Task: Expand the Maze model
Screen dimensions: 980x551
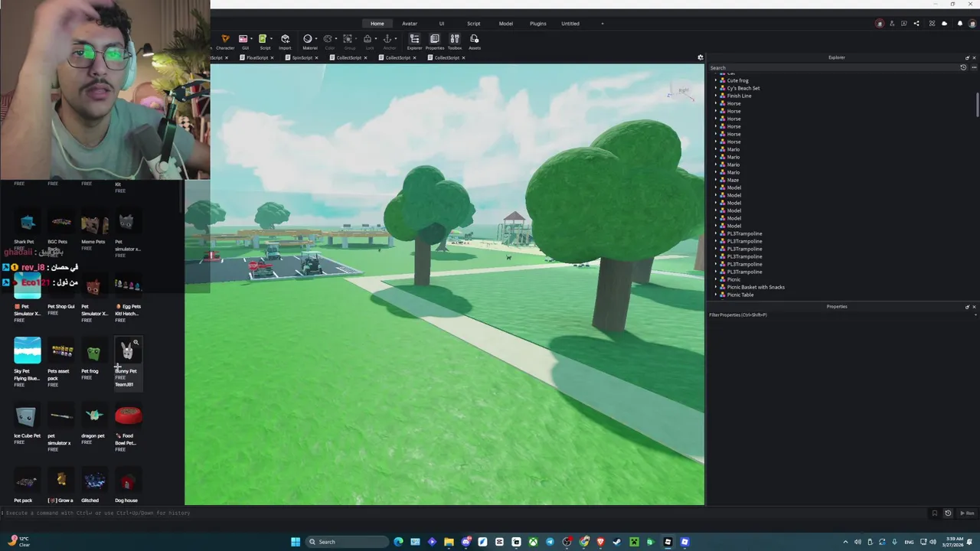Action: point(716,180)
